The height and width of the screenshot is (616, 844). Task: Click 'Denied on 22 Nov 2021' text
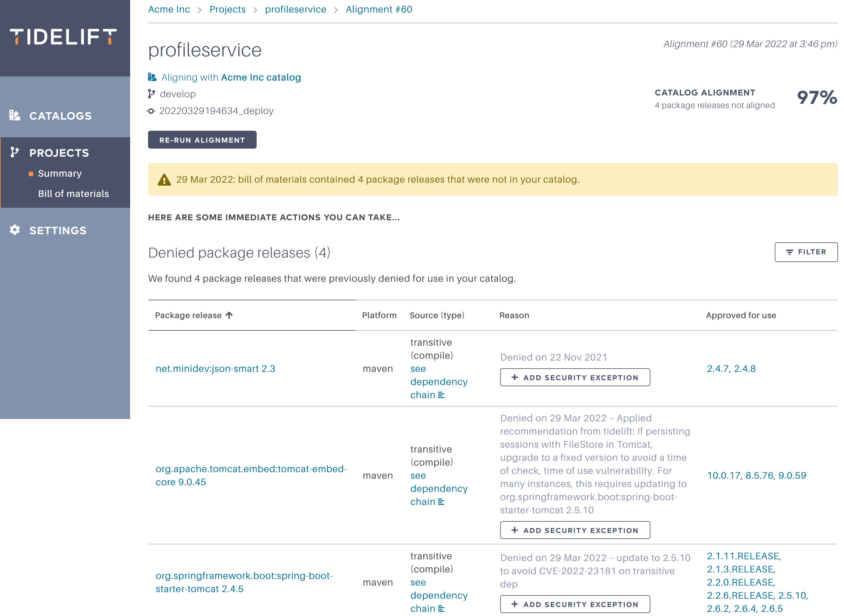[553, 357]
